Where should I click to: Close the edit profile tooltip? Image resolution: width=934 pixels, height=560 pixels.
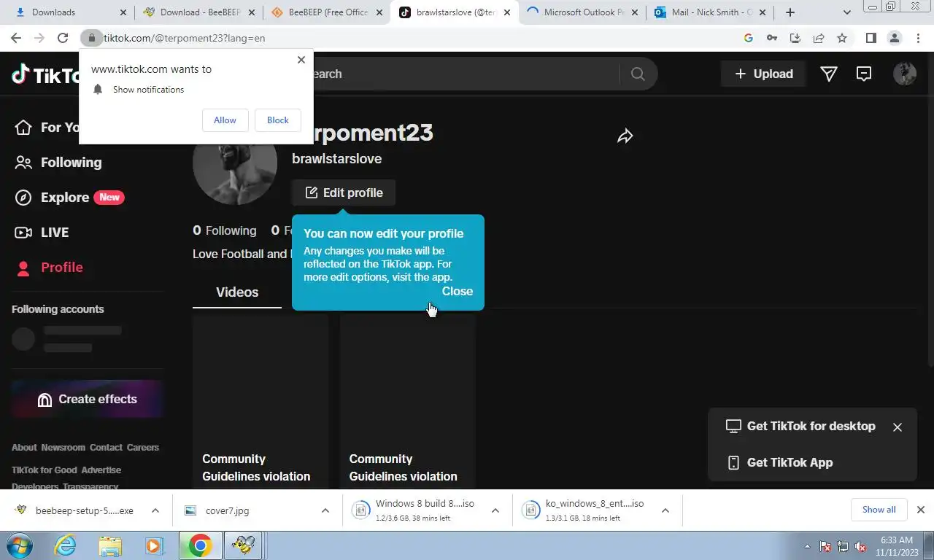tap(458, 291)
